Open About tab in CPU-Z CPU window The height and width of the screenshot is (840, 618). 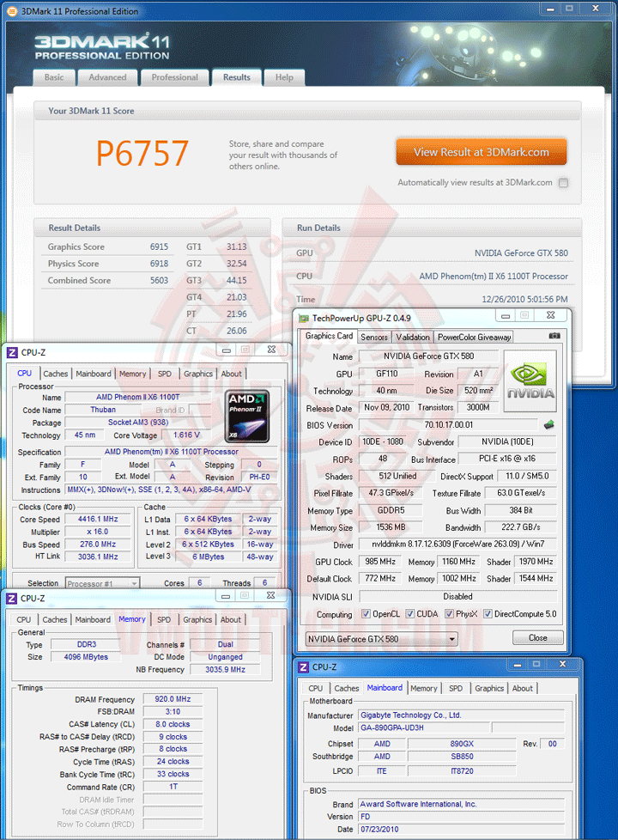[232, 374]
